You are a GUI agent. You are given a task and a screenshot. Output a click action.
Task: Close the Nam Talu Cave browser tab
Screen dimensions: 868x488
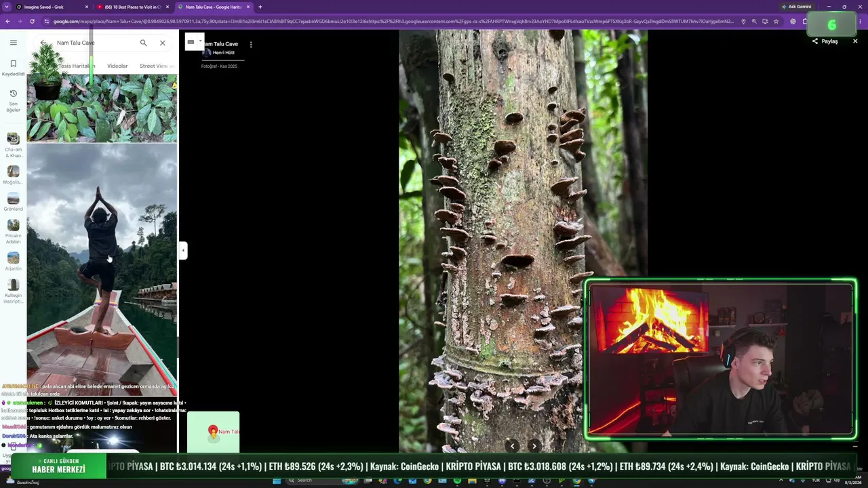coord(248,7)
